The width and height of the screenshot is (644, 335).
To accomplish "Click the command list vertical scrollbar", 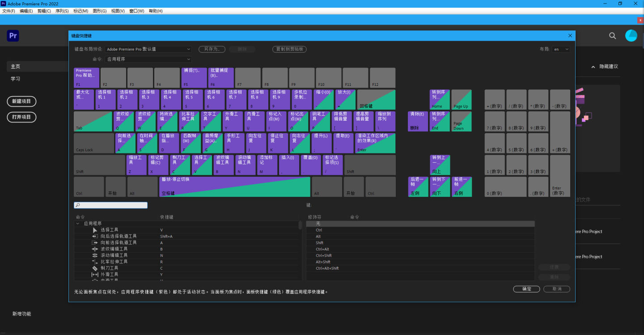I will tap(300, 225).
